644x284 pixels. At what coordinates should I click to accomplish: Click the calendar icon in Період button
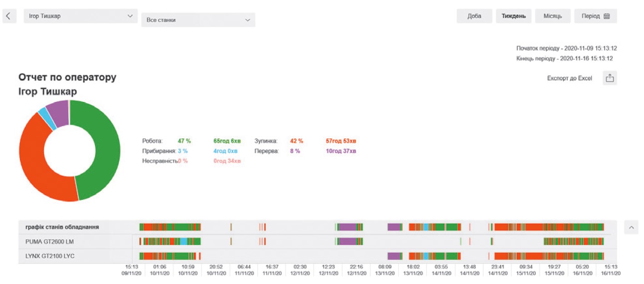coord(607,16)
